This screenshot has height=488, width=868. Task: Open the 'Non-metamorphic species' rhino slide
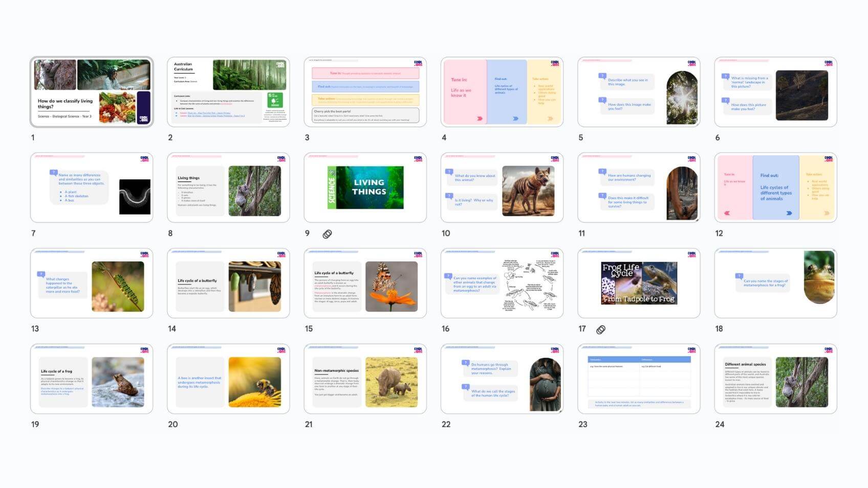365,379
